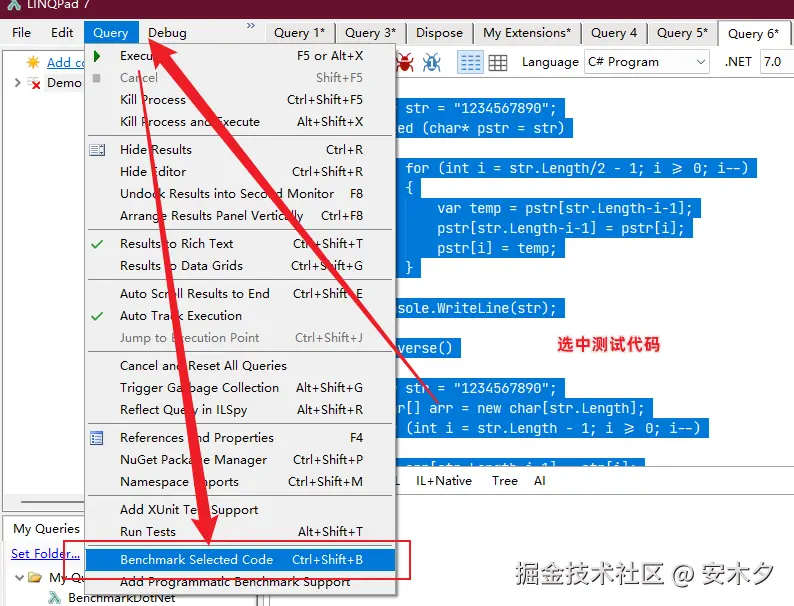Click the green Execute play icon

(x=97, y=56)
